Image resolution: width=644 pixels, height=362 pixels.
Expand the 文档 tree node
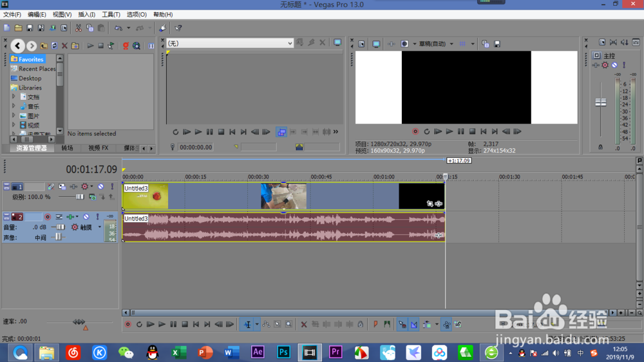(x=14, y=97)
